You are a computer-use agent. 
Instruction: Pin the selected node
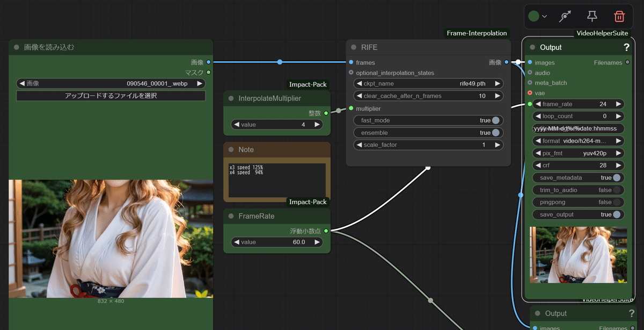tap(592, 16)
